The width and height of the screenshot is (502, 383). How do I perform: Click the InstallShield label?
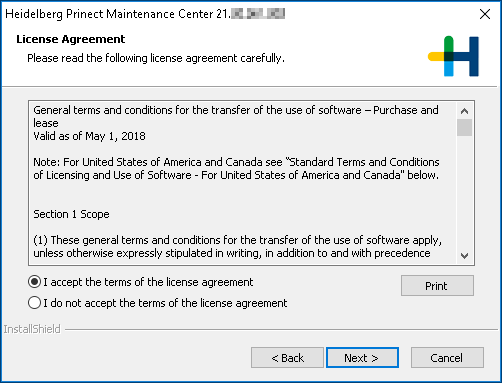click(32, 329)
